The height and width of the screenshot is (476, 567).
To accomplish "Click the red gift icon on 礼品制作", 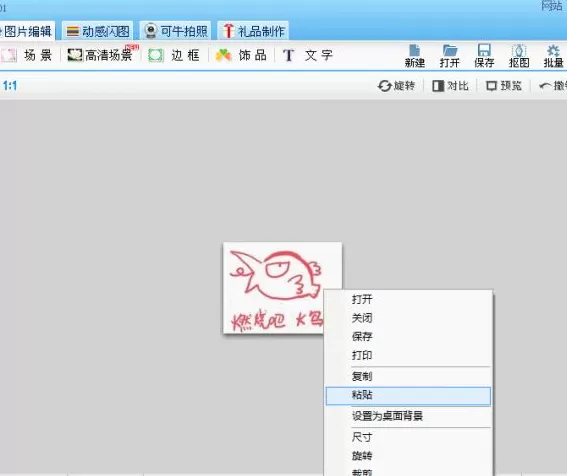I will [228, 31].
